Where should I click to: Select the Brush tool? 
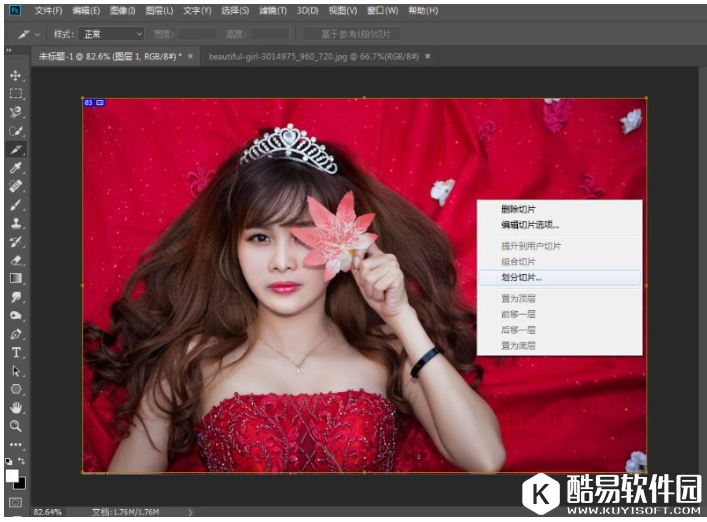click(x=16, y=204)
